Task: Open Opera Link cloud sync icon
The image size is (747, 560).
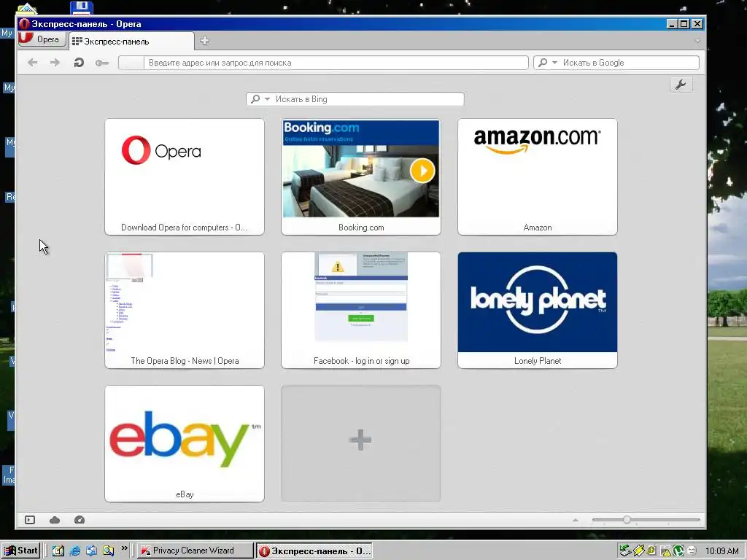Action: (x=55, y=519)
